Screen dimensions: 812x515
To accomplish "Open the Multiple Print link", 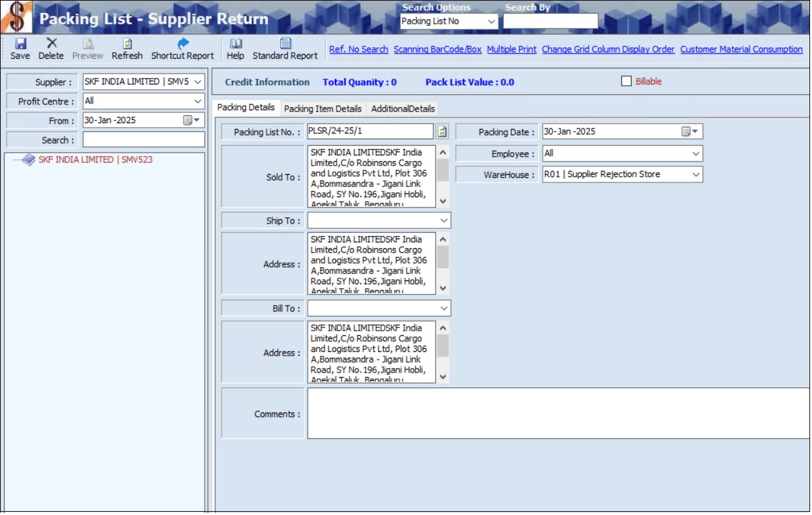I will click(x=512, y=49).
